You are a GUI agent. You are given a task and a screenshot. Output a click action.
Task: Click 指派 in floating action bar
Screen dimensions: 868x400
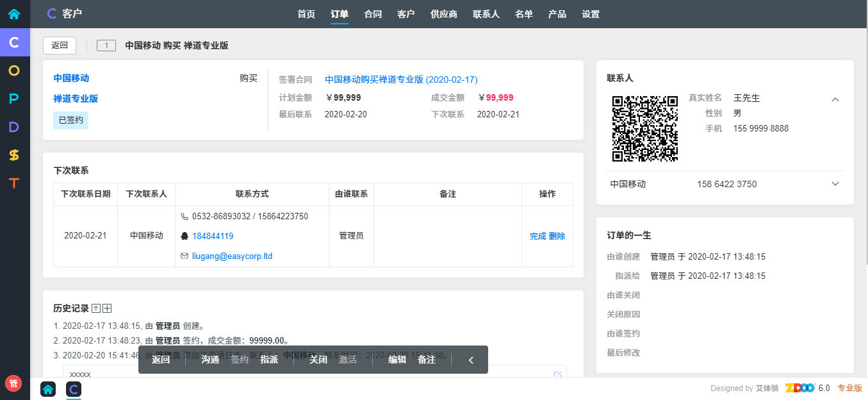point(269,360)
